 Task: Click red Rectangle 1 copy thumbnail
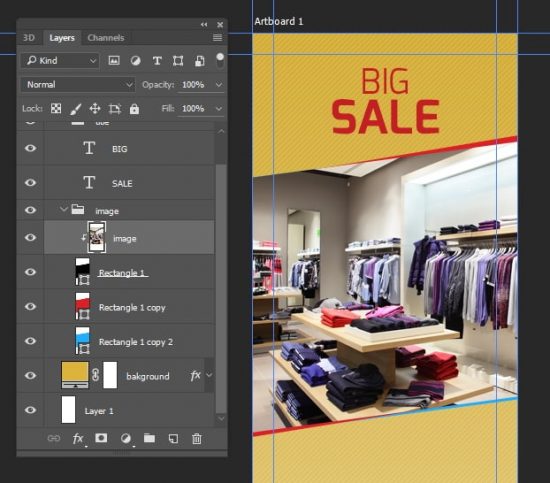[82, 306]
